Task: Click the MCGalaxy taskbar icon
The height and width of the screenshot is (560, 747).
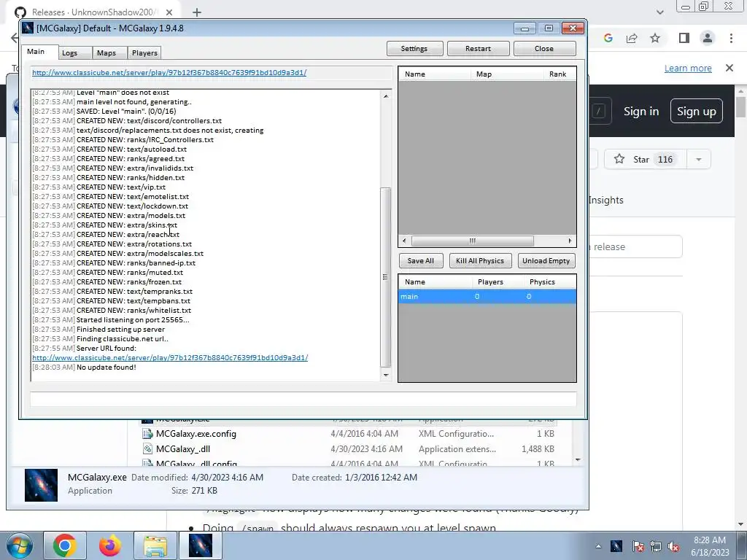Action: (x=201, y=545)
